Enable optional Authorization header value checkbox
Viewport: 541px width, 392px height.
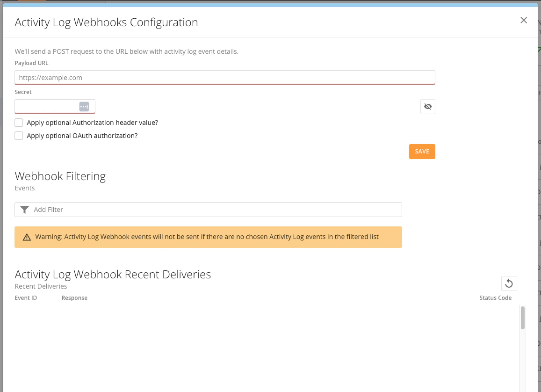coord(19,123)
